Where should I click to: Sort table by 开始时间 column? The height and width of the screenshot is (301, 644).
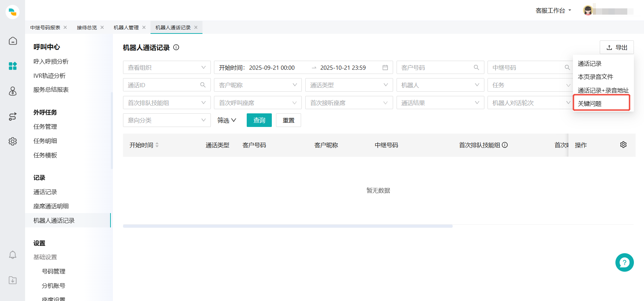tap(157, 145)
